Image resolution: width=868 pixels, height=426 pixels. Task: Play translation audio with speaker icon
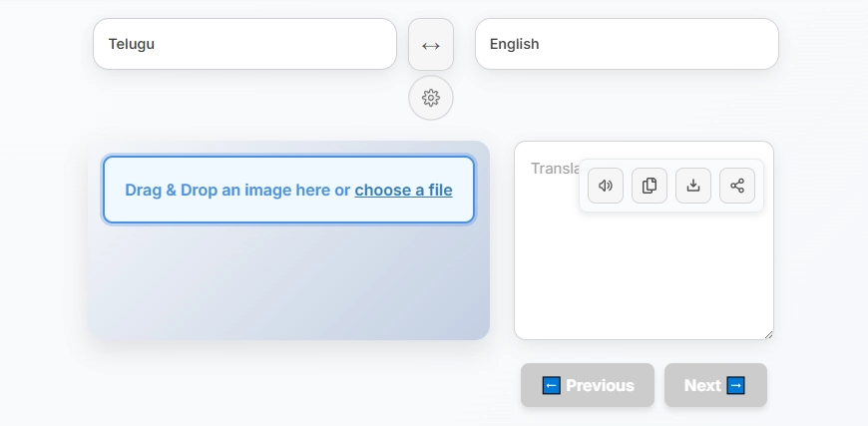[x=606, y=186]
